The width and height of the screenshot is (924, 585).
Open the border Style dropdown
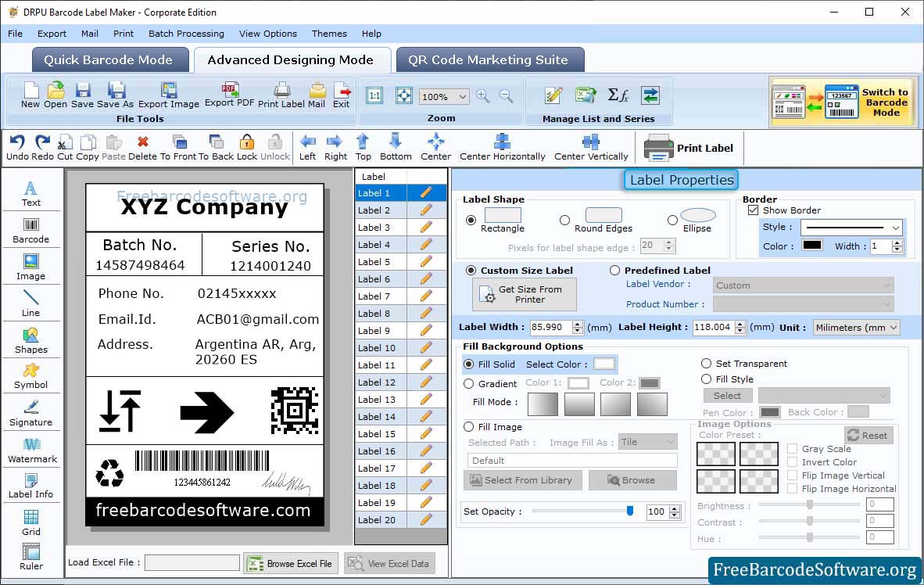(x=896, y=227)
